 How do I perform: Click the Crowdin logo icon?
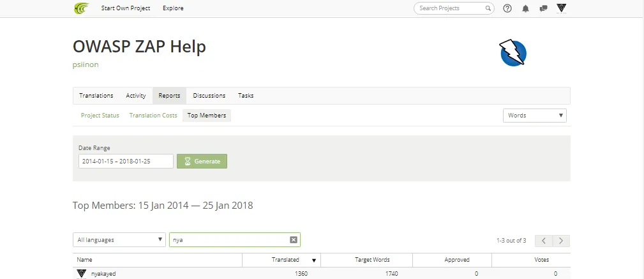pos(81,8)
